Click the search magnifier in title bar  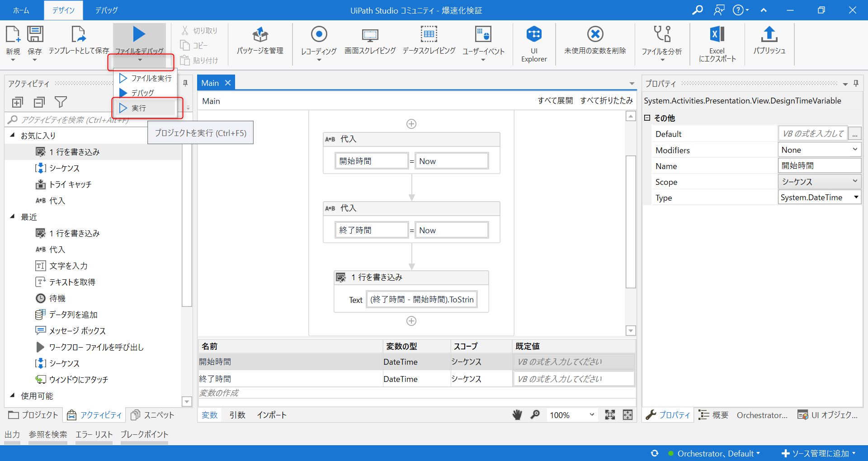(x=698, y=10)
